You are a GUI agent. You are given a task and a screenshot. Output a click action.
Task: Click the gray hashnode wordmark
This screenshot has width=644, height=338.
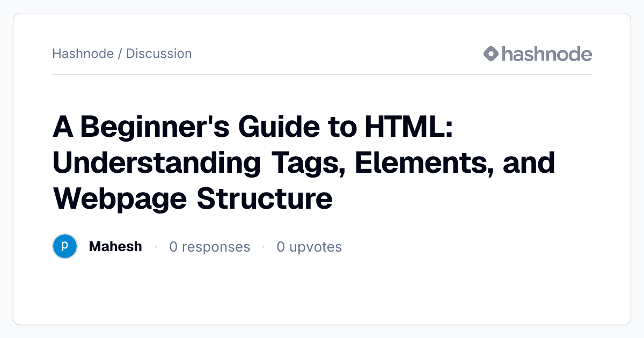click(x=547, y=54)
